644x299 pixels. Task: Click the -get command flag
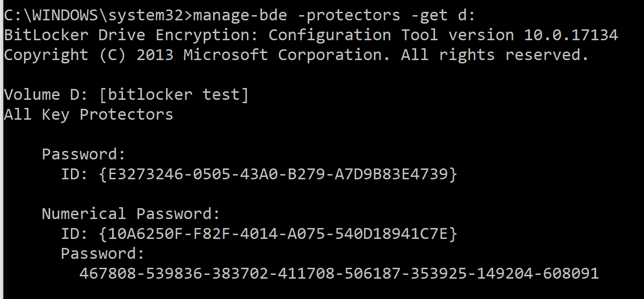[x=429, y=15]
